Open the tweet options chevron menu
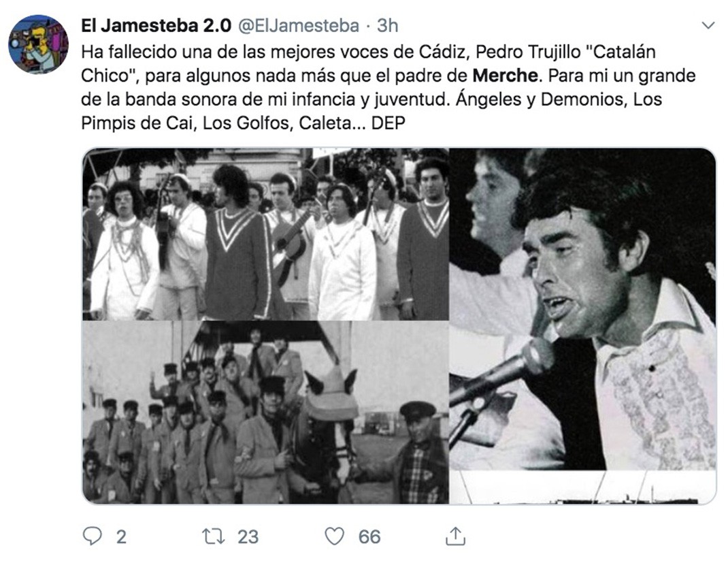 pos(708,25)
